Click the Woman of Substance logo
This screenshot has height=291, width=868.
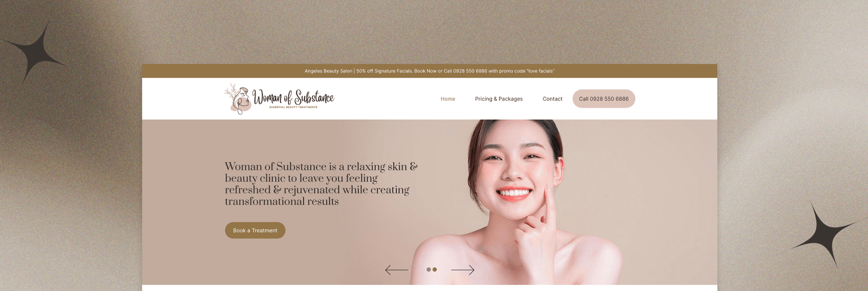tap(279, 99)
